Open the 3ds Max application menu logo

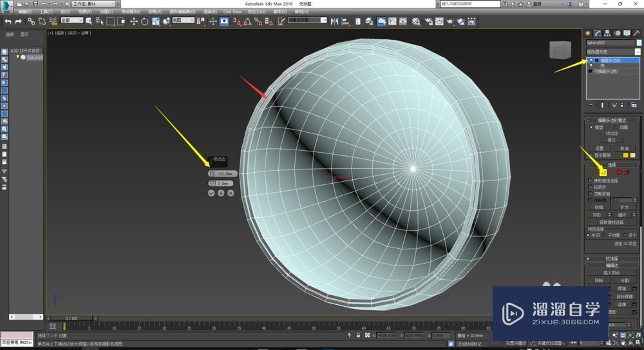click(6, 6)
